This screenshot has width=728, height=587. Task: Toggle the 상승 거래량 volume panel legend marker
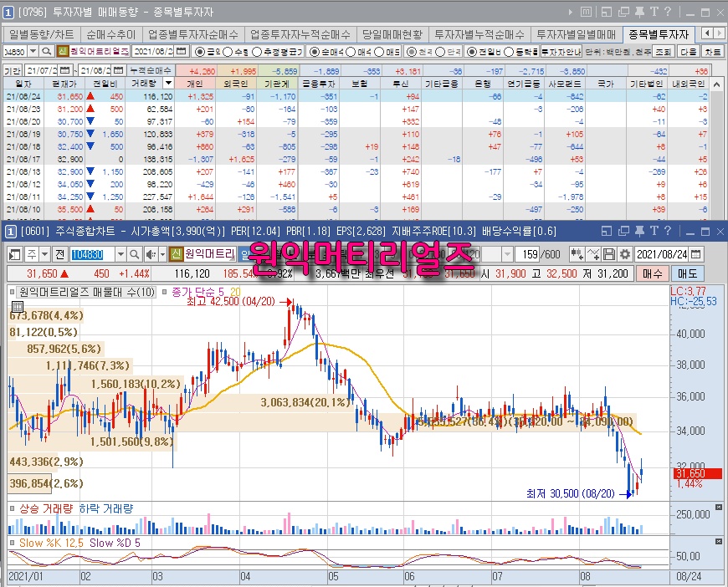click(12, 508)
